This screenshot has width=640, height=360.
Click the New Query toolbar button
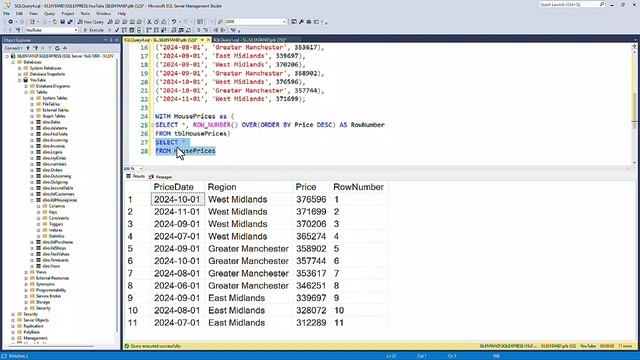[91, 22]
